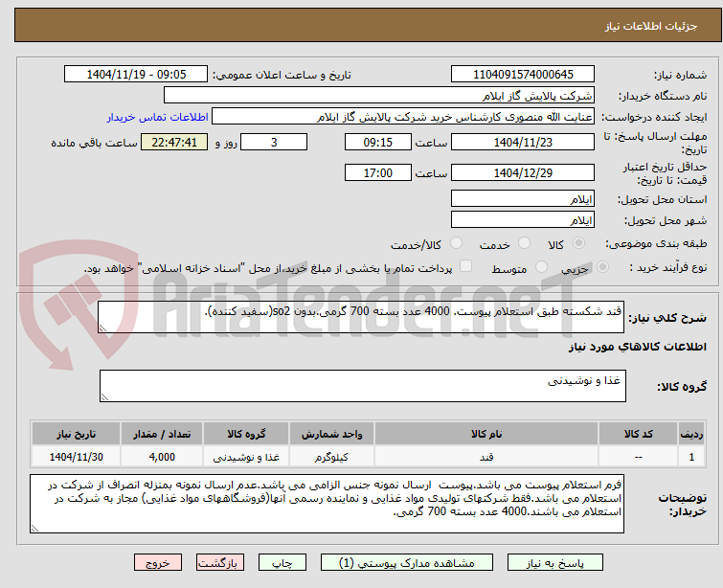
Task: Select the متوسط purchase type radio
Action: (x=541, y=267)
